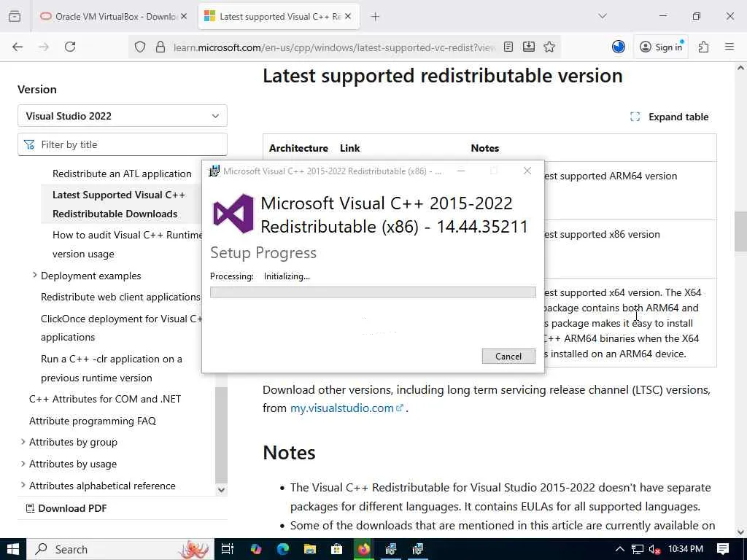
Task: Click the Notes column header
Action: coord(485,148)
